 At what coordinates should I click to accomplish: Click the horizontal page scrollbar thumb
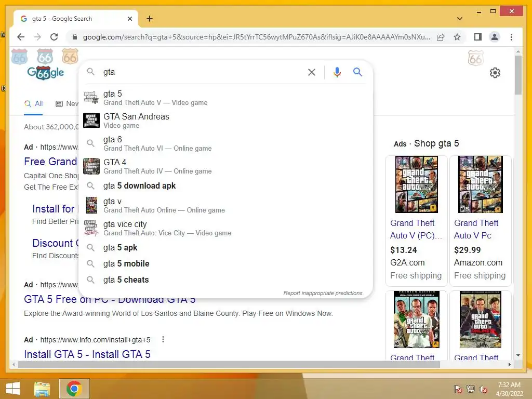(229, 365)
